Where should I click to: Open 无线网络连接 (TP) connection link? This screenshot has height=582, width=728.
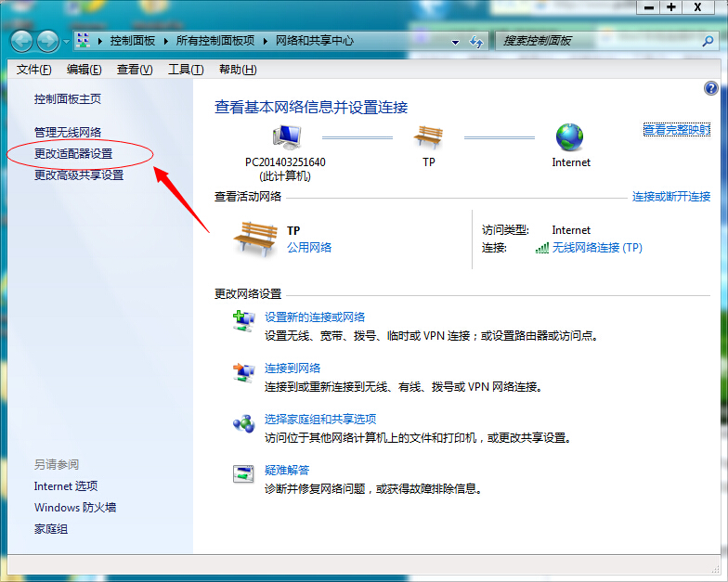pyautogui.click(x=596, y=248)
